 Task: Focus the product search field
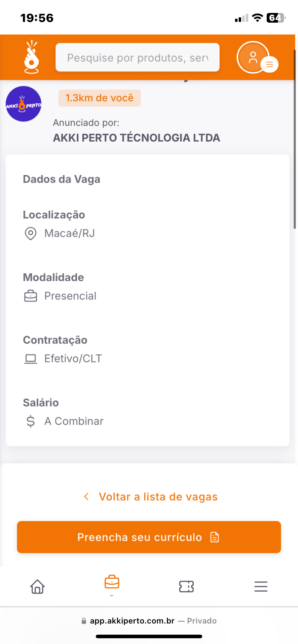137,57
